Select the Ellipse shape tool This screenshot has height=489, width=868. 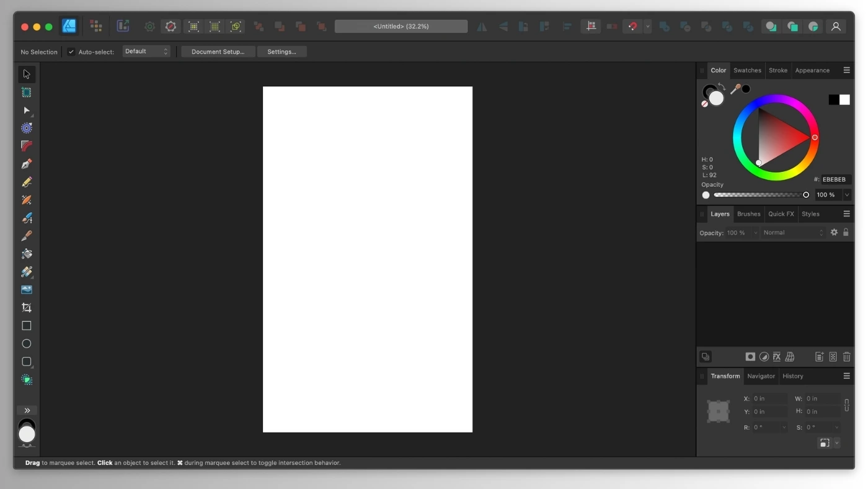click(x=27, y=344)
